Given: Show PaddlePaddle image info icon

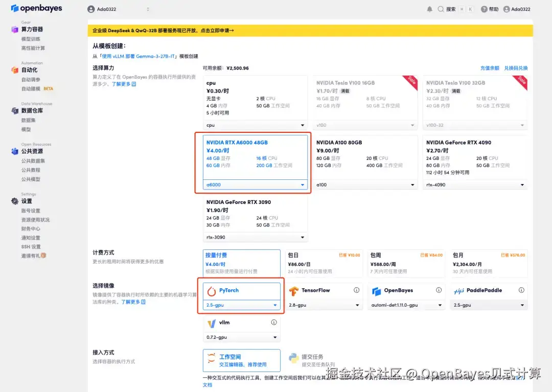Looking at the screenshot, I should coord(521,290).
